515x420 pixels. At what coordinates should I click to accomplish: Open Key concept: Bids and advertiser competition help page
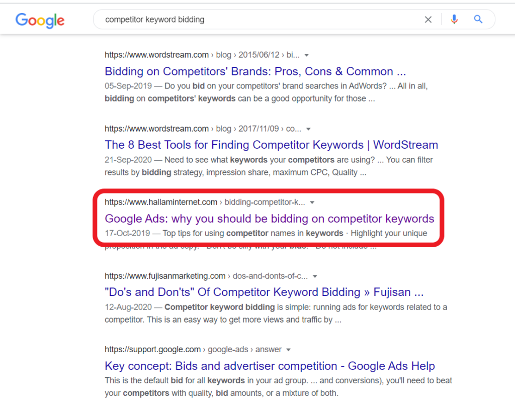[269, 366]
